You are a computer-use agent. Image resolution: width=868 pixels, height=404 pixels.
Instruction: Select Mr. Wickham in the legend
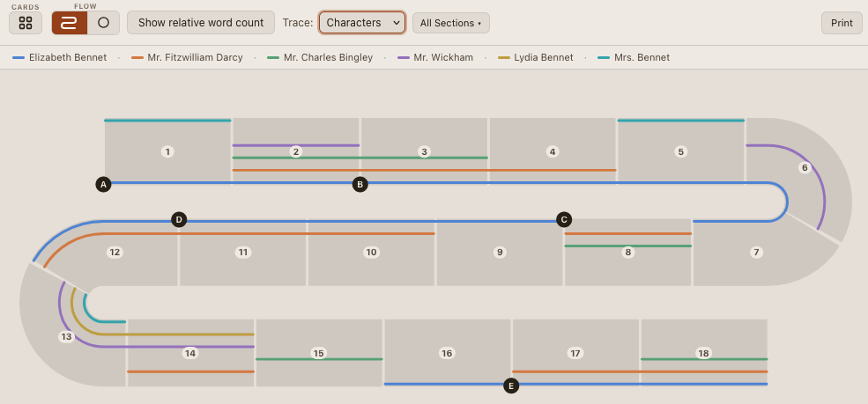tap(435, 57)
